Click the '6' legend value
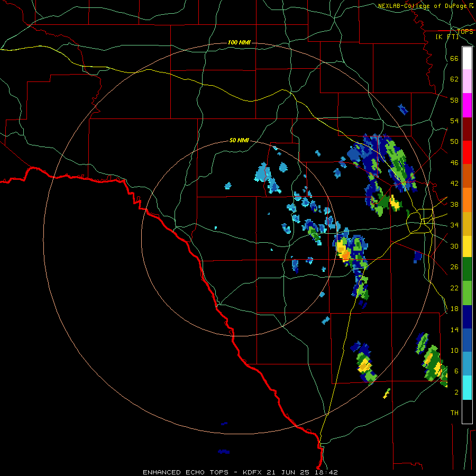 [456, 371]
